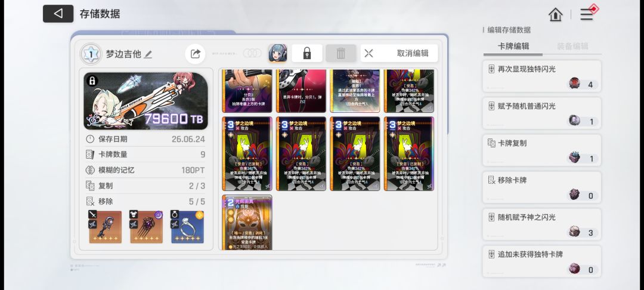Viewport: 644px width, 290px height.
Task: Click the orb icon in 追加未获得独特卡牌 row
Action: (x=575, y=269)
